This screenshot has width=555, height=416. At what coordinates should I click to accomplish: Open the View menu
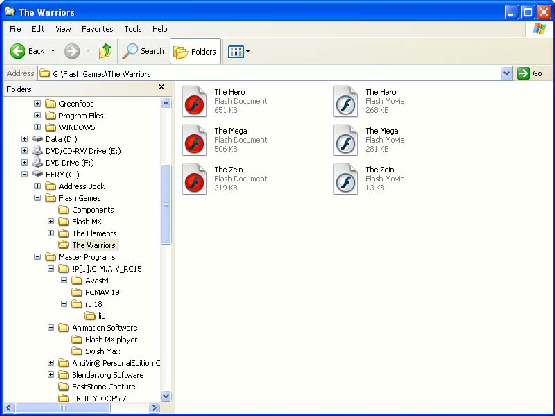tap(63, 29)
